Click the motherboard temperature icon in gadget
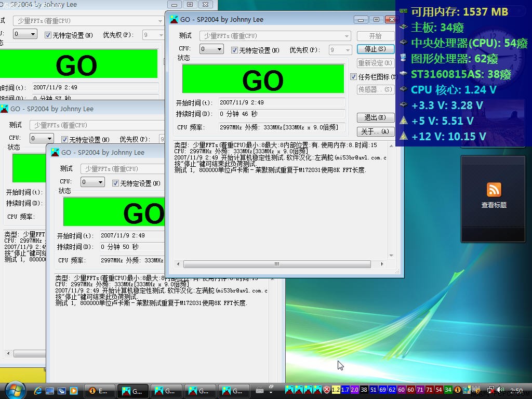532x399 pixels. (x=403, y=26)
